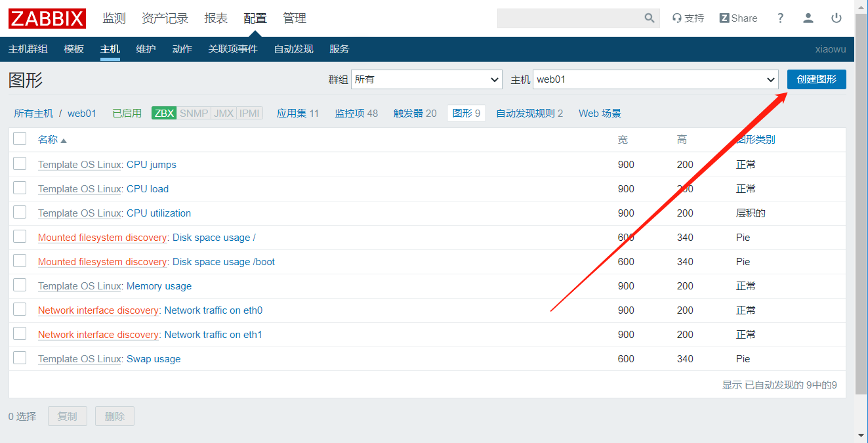The image size is (868, 443).
Task: Open help question mark icon
Action: tap(780, 18)
